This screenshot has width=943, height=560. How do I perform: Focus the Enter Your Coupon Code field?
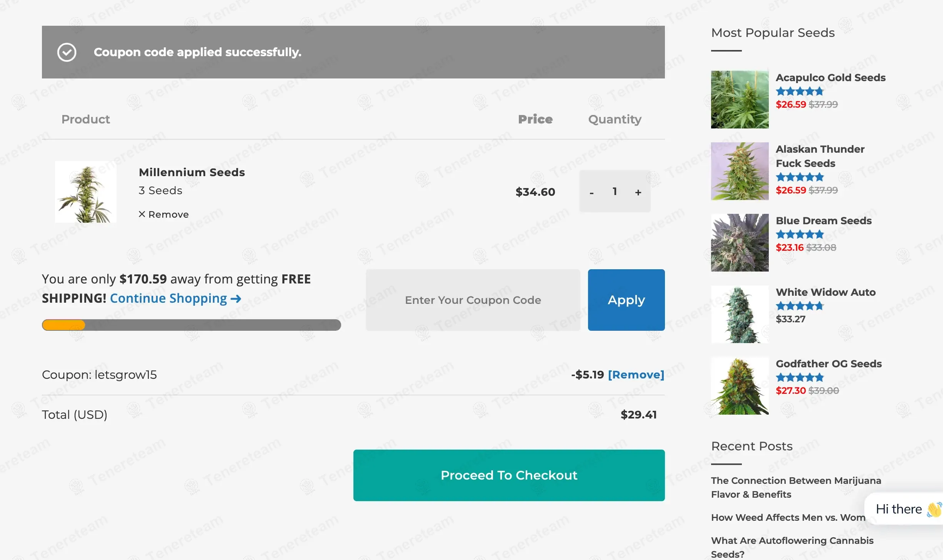click(473, 300)
